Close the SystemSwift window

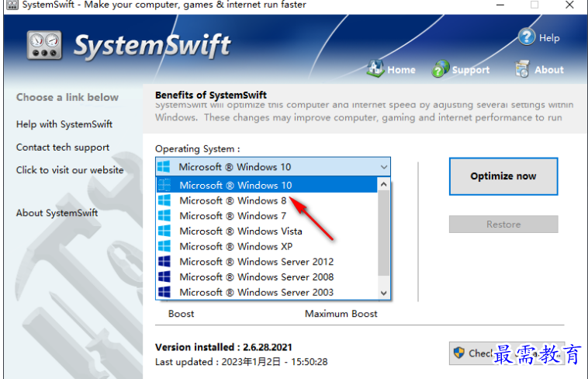pos(569,5)
